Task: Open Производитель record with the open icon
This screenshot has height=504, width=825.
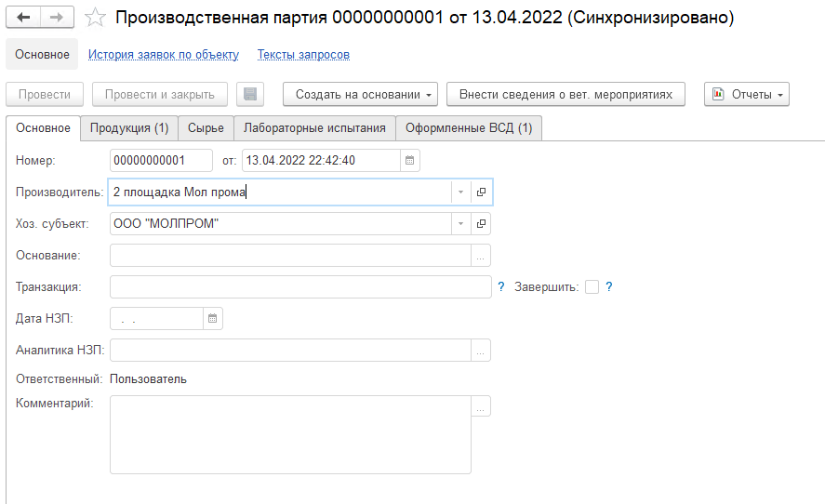Action: [x=482, y=192]
